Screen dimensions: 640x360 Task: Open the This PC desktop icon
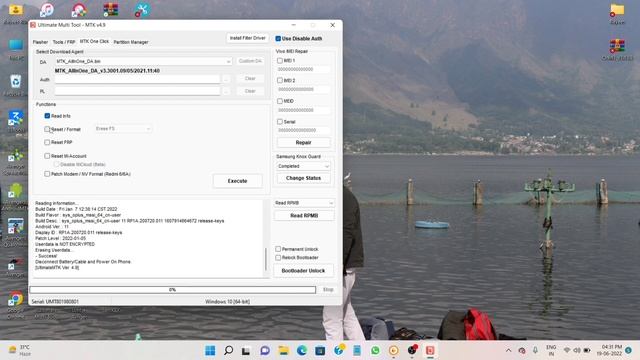16,46
